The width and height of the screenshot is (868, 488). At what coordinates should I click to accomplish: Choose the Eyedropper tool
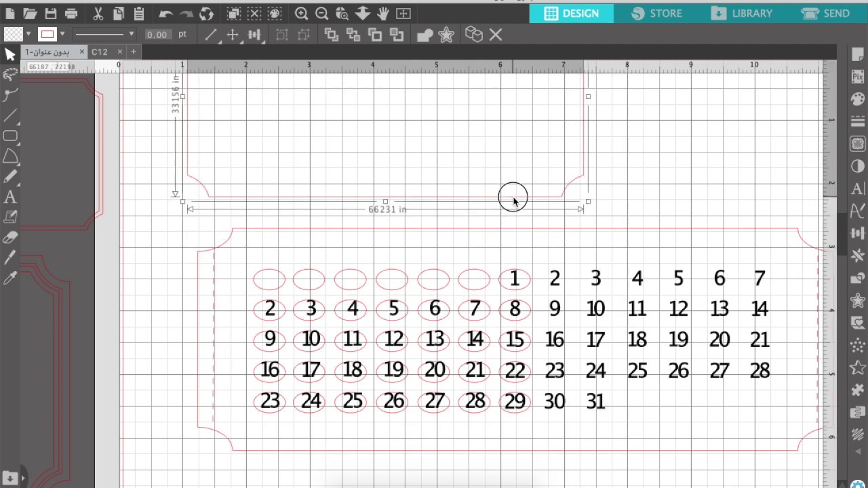[x=9, y=279]
